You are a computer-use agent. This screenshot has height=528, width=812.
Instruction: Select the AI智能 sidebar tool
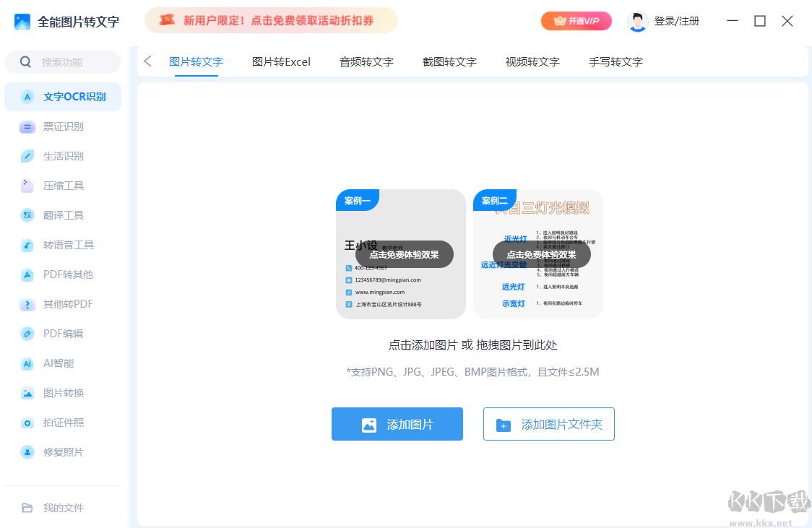click(x=63, y=363)
